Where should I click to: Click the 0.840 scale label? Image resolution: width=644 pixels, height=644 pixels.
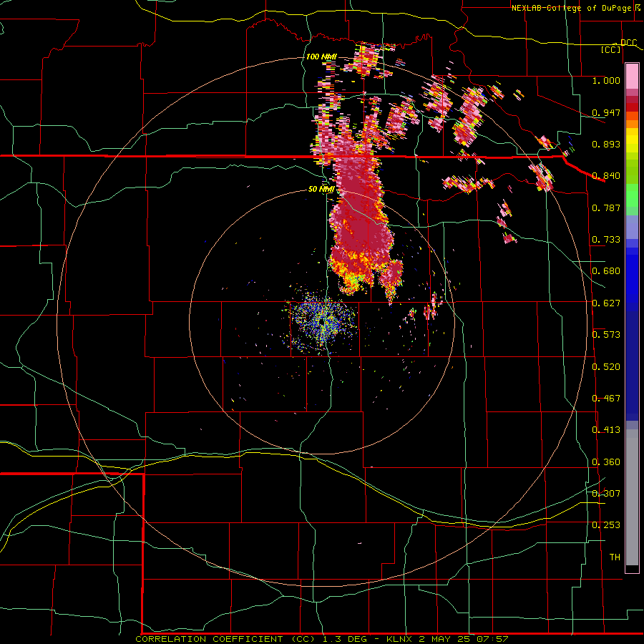click(606, 176)
